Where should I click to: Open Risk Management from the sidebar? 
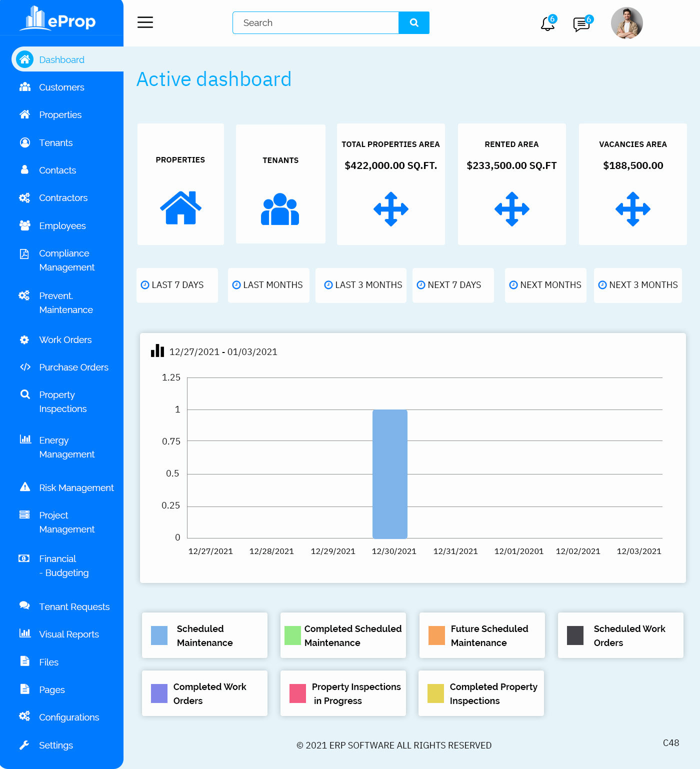point(76,488)
